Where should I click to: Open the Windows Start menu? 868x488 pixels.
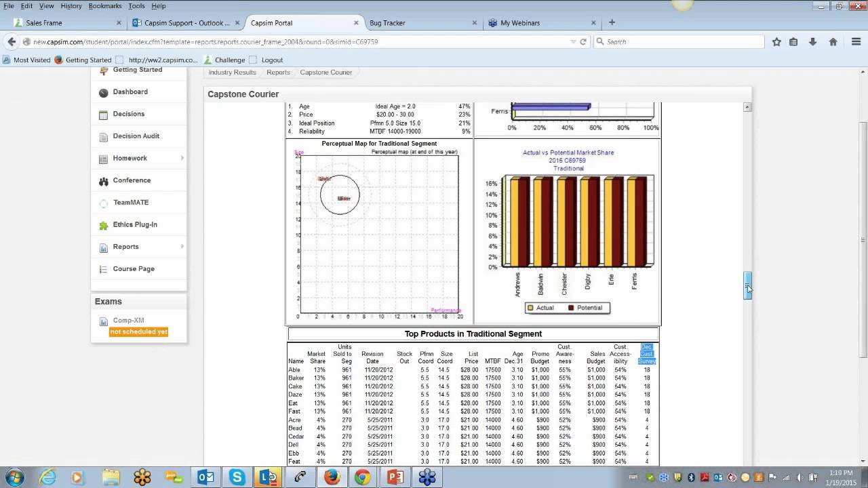(15, 477)
